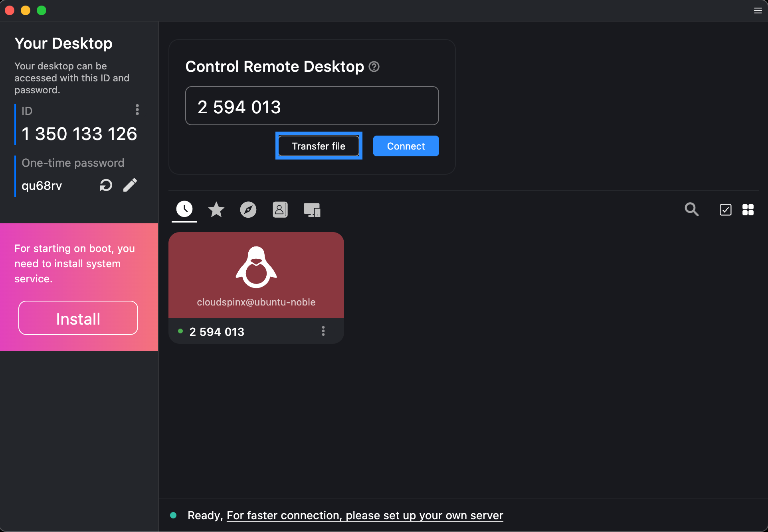Viewport: 768px width, 532px height.
Task: Switch peer list to grid view
Action: coord(748,209)
